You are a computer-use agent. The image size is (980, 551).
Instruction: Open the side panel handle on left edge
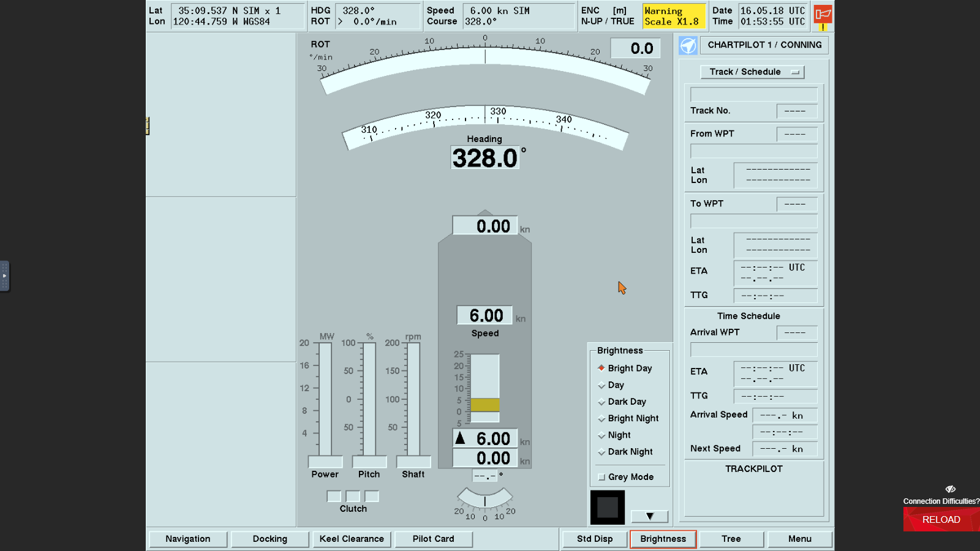pos(4,276)
